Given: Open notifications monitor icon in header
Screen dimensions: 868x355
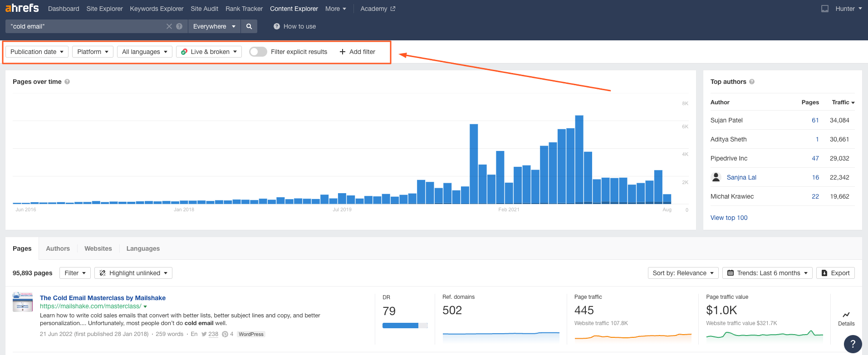Looking at the screenshot, I should pos(825,9).
